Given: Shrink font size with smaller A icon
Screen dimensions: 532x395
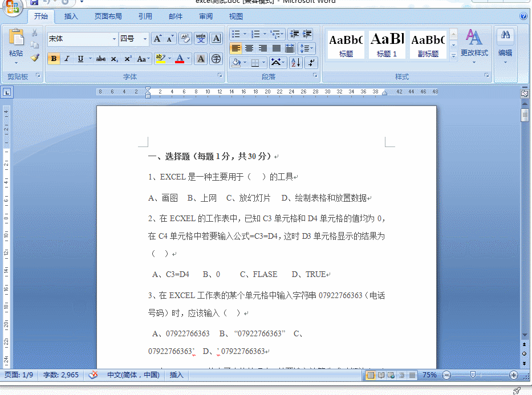Looking at the screenshot, I should (170, 39).
